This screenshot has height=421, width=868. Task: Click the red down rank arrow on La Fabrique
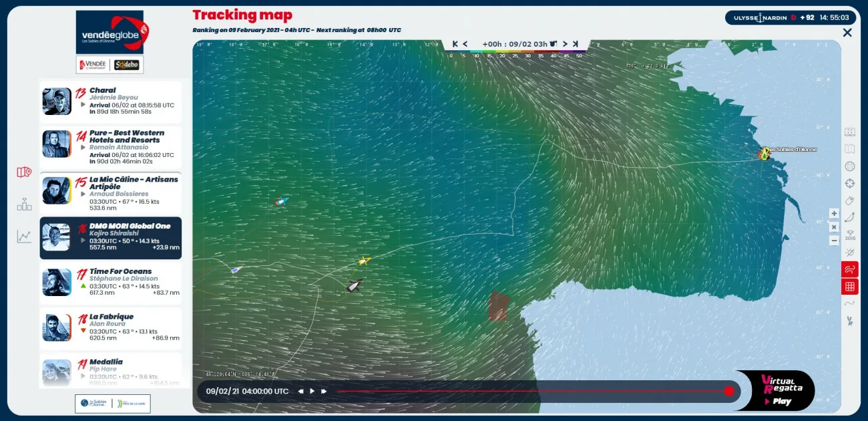point(83,331)
